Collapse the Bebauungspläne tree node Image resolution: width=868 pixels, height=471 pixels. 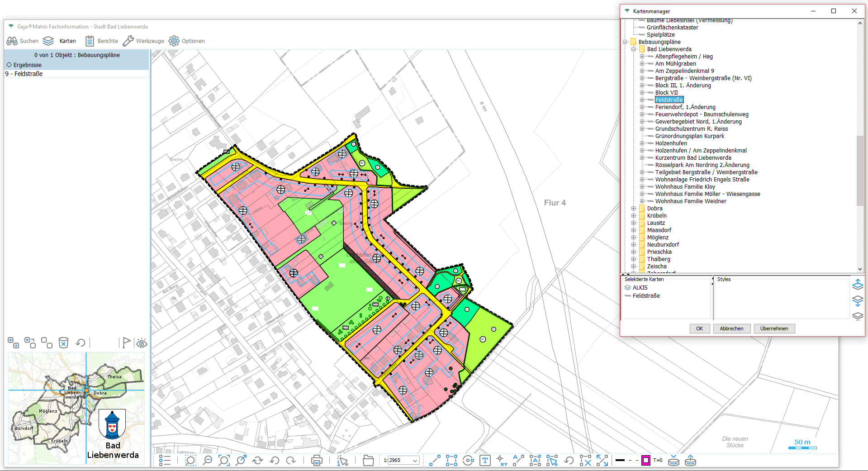click(625, 42)
